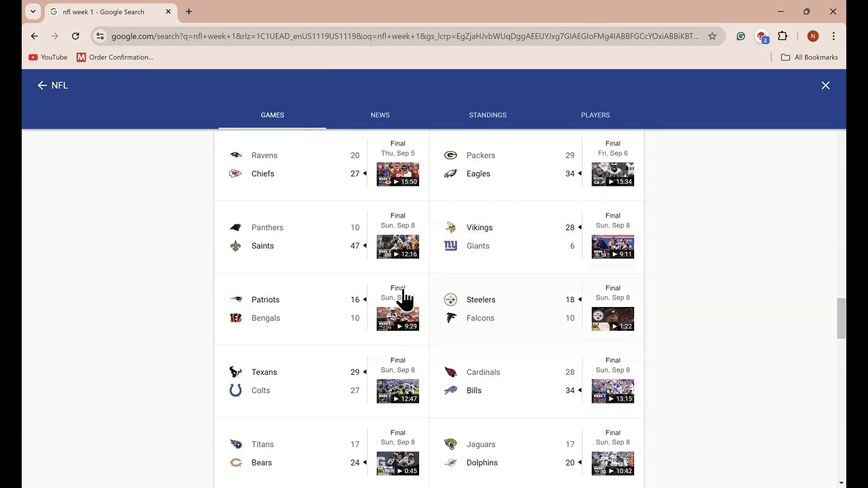Image resolution: width=868 pixels, height=488 pixels.
Task: Click the Colts horseshoe logo
Action: (x=235, y=390)
